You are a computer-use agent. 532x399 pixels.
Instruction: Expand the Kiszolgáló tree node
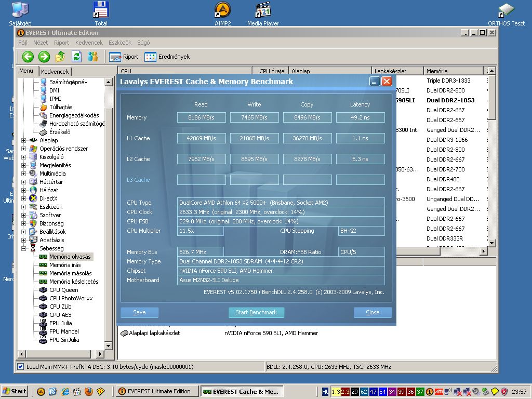(23, 157)
